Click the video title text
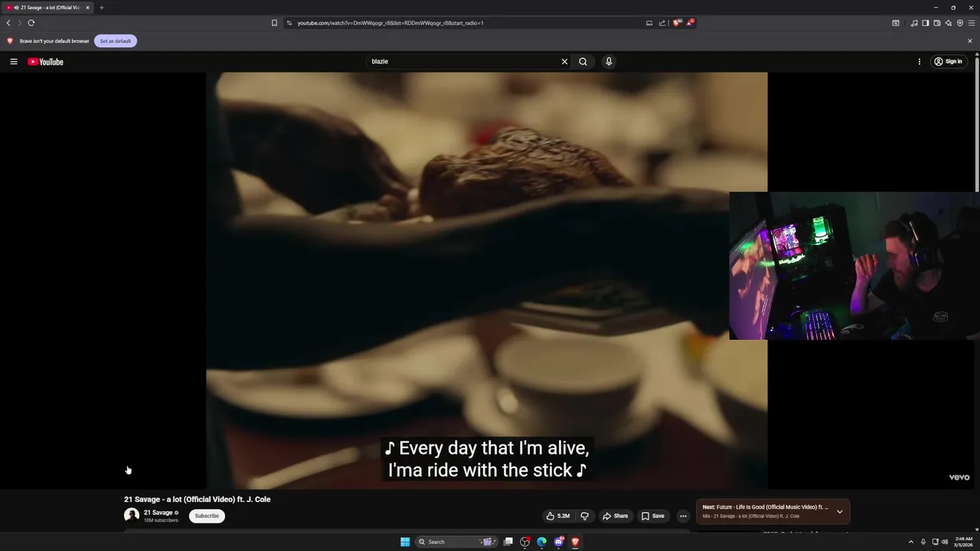Screen dimensions: 980x551 coord(198,500)
